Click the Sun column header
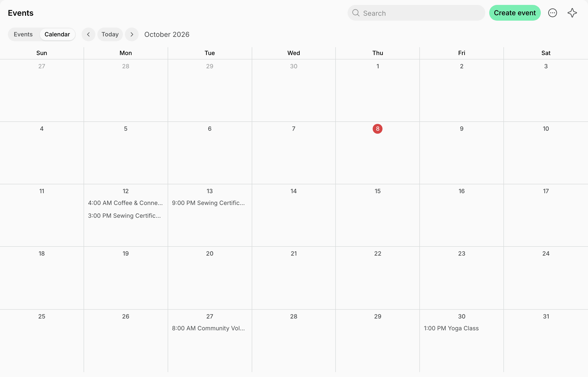 coord(42,53)
